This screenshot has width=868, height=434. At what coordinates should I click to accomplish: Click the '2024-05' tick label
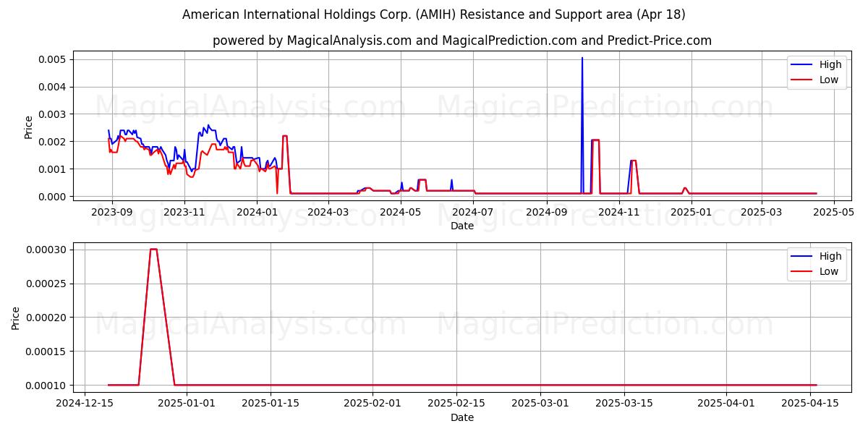coord(401,212)
